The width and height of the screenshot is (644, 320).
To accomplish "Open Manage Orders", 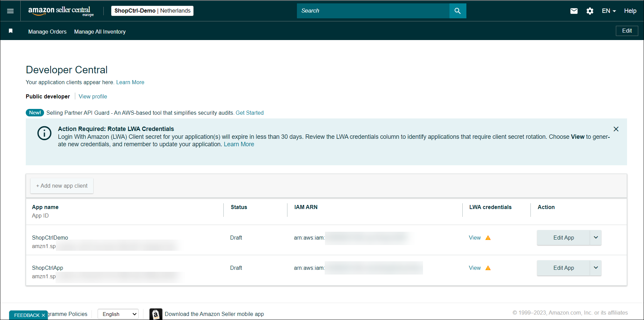I will pyautogui.click(x=47, y=32).
